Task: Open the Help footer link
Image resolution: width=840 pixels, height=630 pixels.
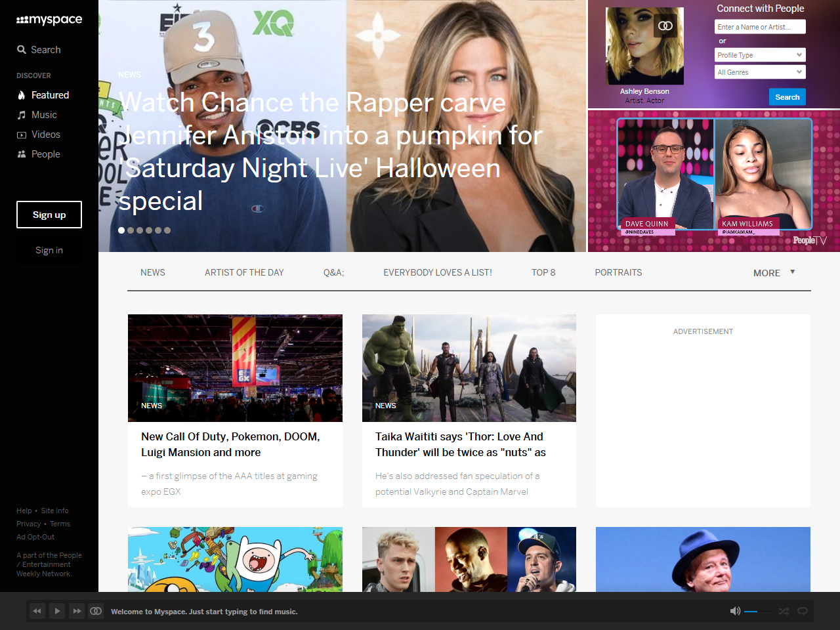Action: click(24, 511)
